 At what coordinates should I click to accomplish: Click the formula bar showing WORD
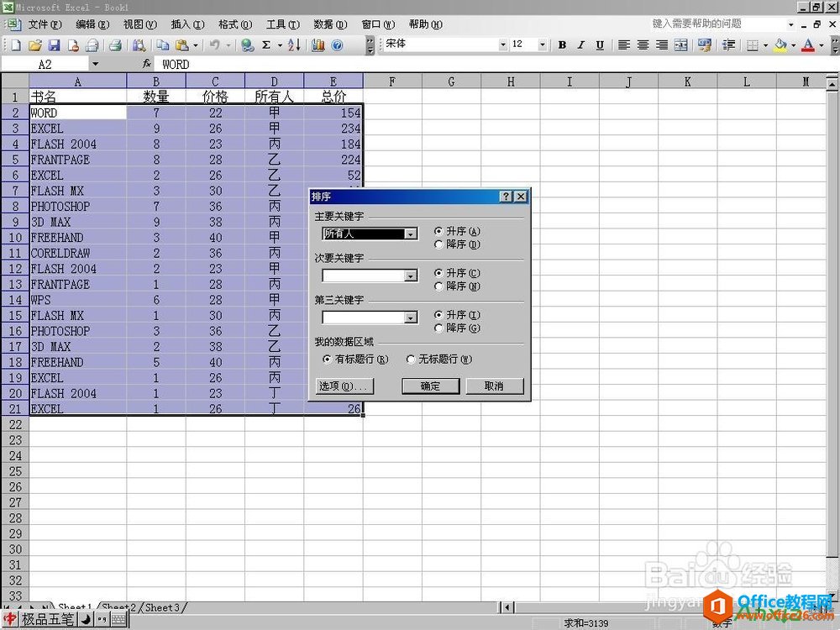[497, 65]
